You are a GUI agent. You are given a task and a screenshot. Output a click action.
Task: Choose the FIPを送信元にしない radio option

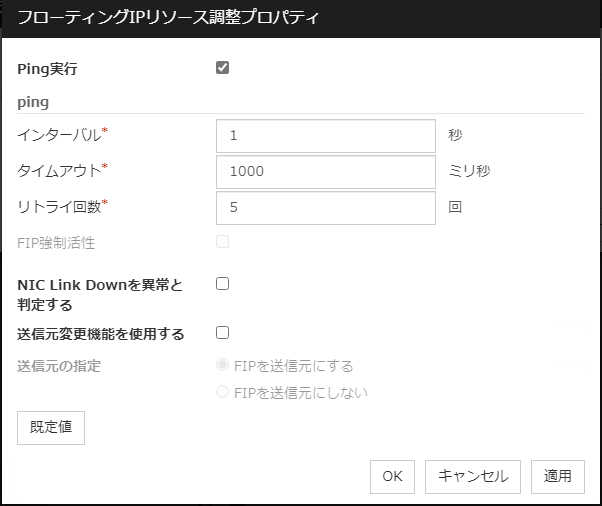[x=223, y=392]
